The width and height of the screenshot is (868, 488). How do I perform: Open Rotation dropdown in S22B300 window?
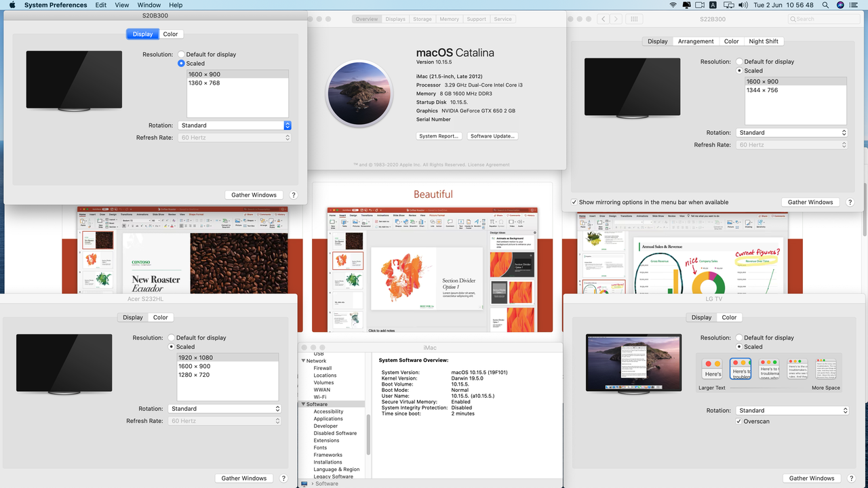[792, 133]
